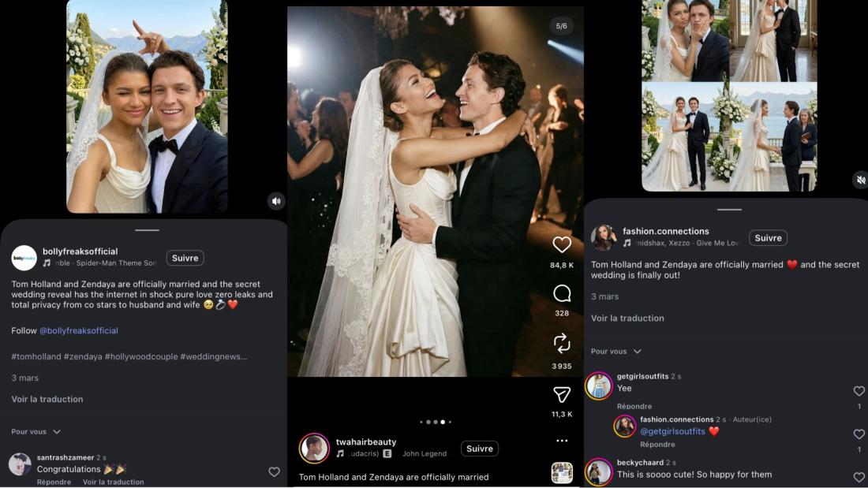Open comments on center reel
This screenshot has width=868, height=488.
562,294
